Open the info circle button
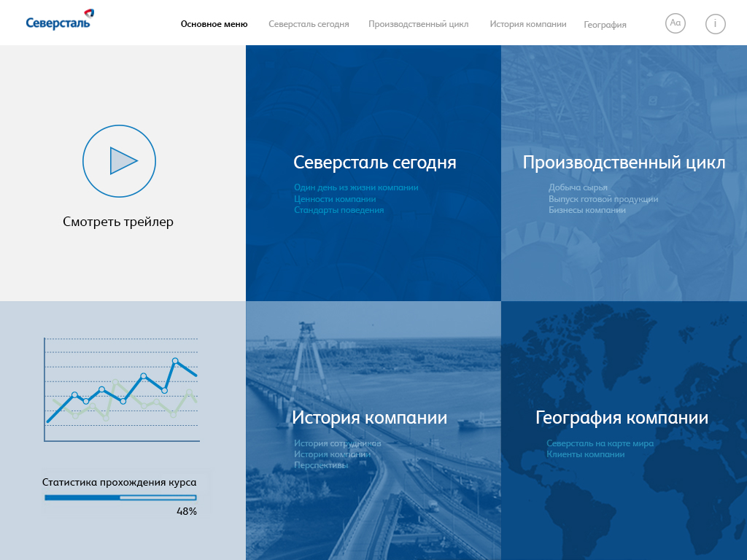747x560 pixels. pyautogui.click(x=715, y=24)
